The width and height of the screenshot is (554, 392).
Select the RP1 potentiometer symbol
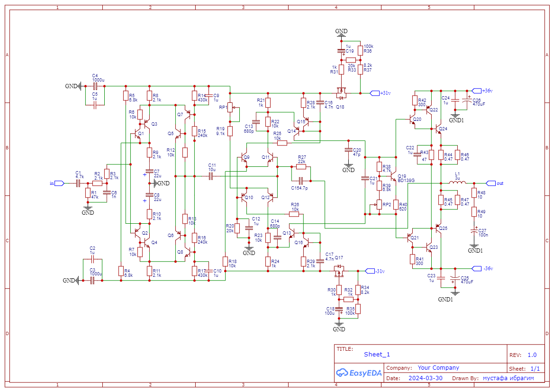230,108
